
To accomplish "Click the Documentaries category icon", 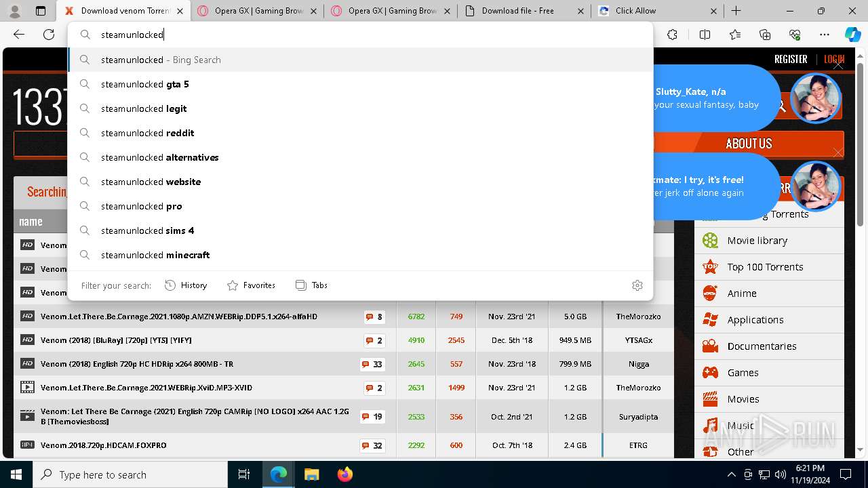I will pyautogui.click(x=710, y=346).
